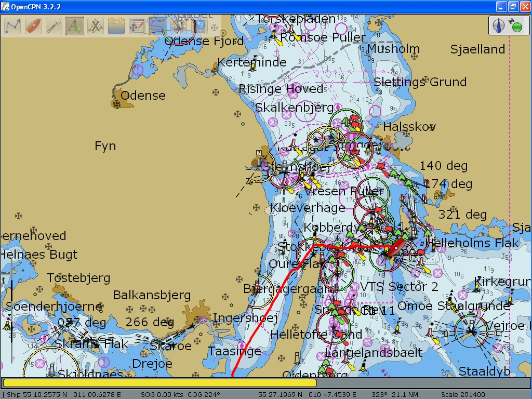Click the Helnaes Bugt label

(39, 255)
